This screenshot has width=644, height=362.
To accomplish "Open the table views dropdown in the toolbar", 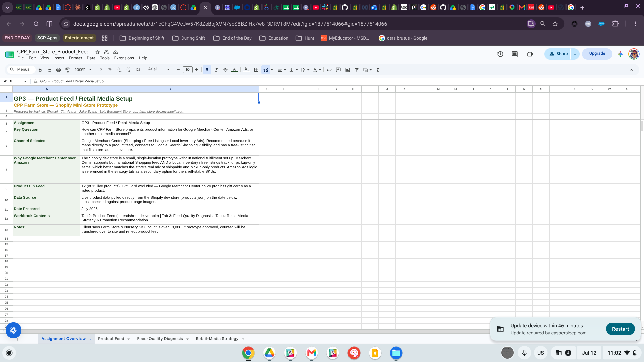I will coord(367,70).
